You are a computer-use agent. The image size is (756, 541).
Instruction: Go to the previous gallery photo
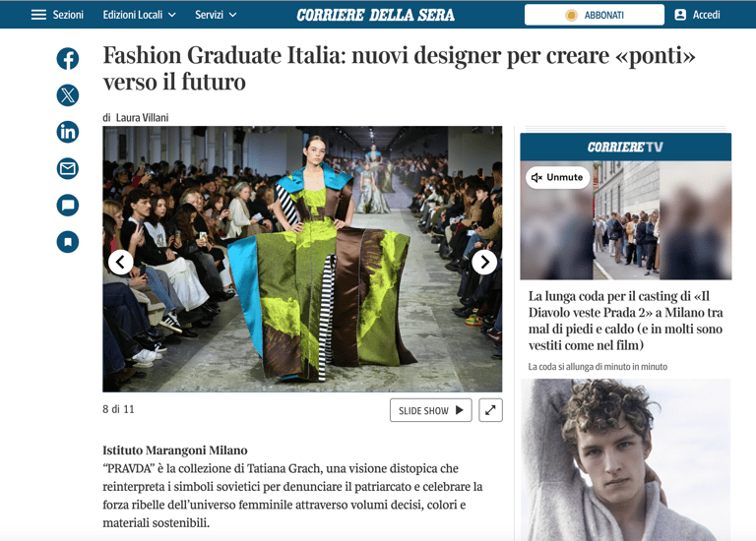[x=120, y=262]
